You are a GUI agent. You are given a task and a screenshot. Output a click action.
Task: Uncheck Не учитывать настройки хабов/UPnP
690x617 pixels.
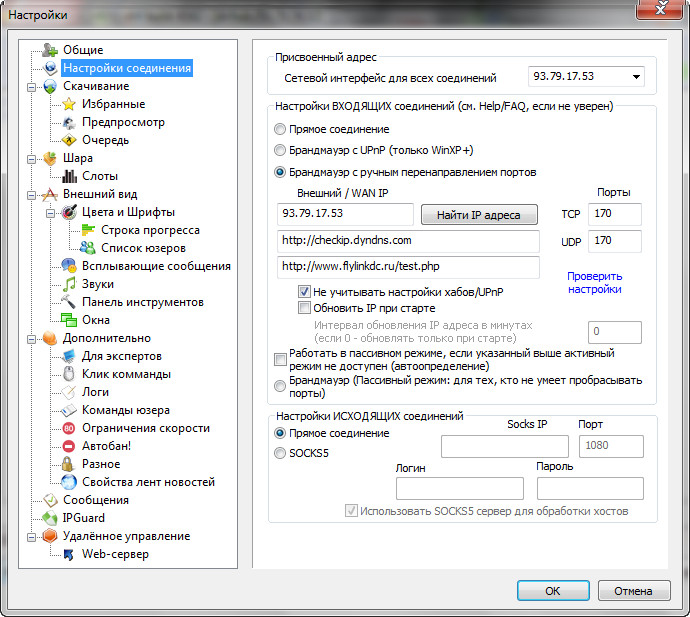(x=305, y=291)
